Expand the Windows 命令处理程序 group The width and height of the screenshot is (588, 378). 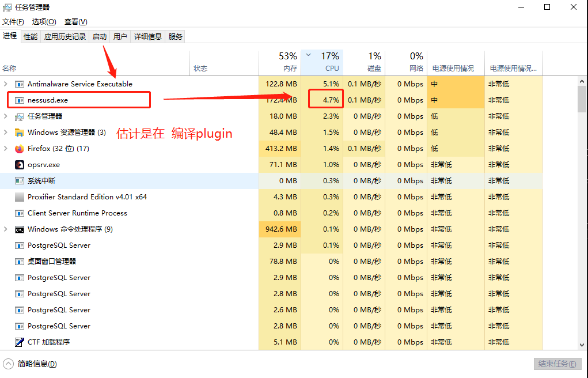(x=6, y=229)
